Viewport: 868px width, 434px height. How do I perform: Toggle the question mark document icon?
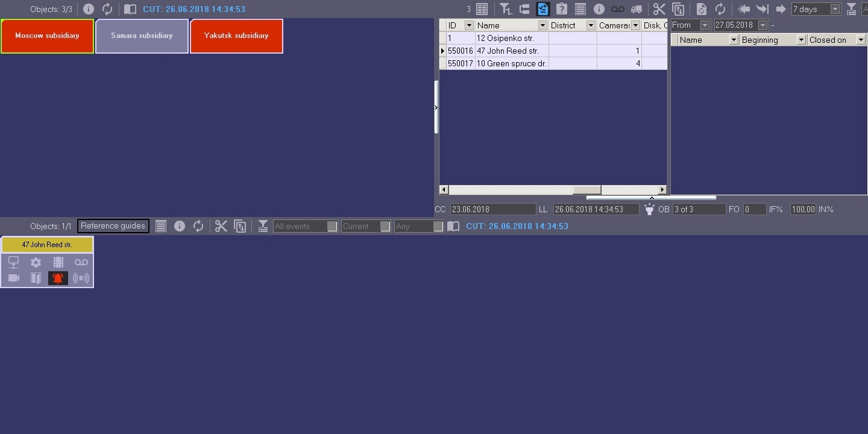coord(562,9)
